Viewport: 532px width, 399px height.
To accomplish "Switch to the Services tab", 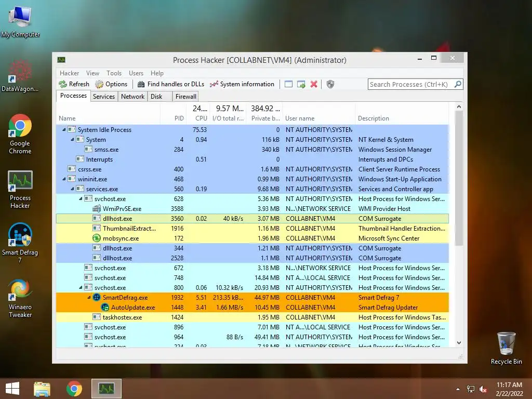I will coord(104,96).
